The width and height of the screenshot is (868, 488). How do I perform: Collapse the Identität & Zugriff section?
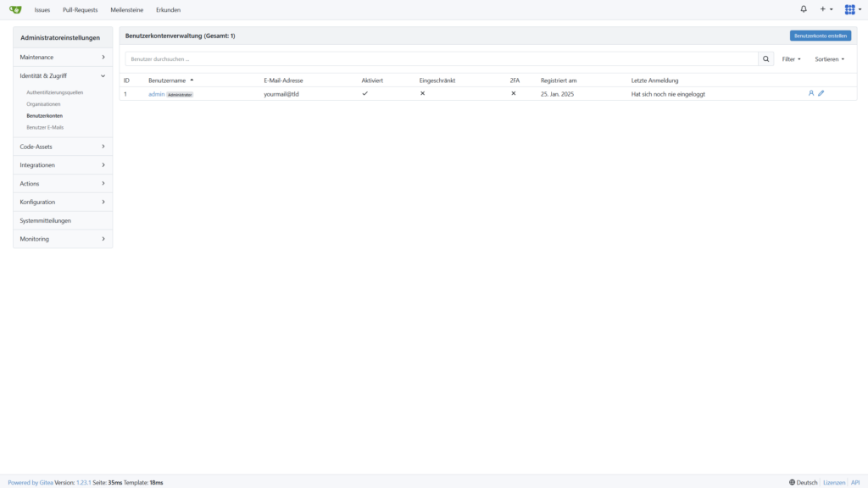point(63,75)
